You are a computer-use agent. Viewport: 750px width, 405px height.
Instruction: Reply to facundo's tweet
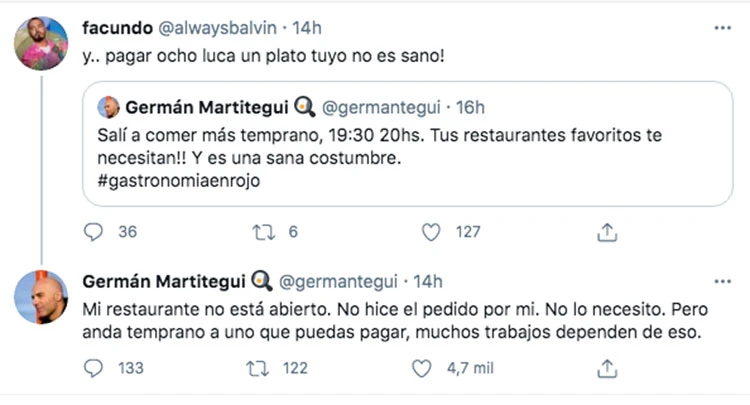coord(94,233)
